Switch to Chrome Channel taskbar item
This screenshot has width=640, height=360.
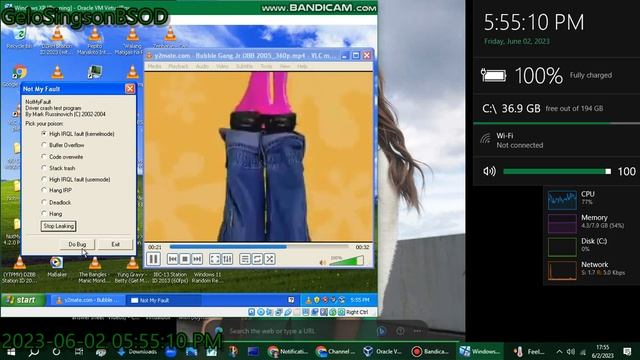click(x=336, y=351)
